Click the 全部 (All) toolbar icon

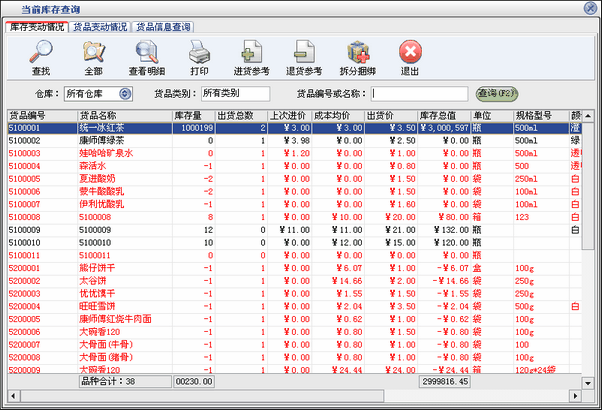pos(93,55)
